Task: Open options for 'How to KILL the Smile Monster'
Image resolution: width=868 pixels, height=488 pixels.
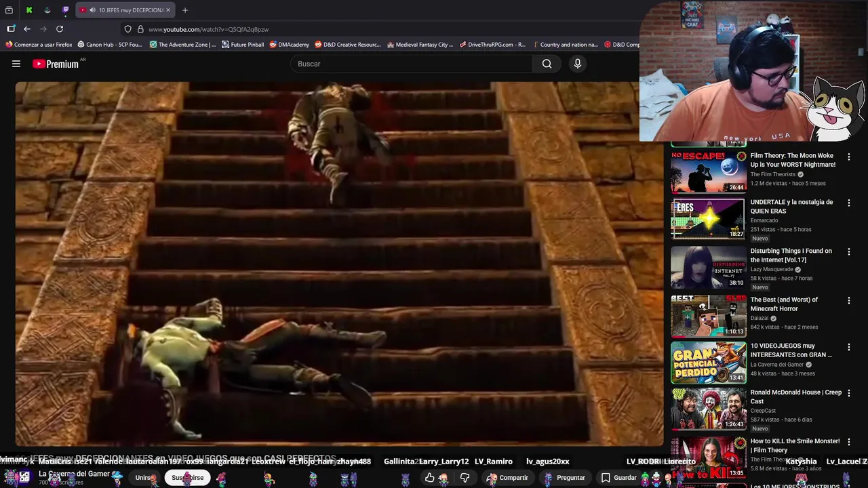Action: (x=848, y=442)
